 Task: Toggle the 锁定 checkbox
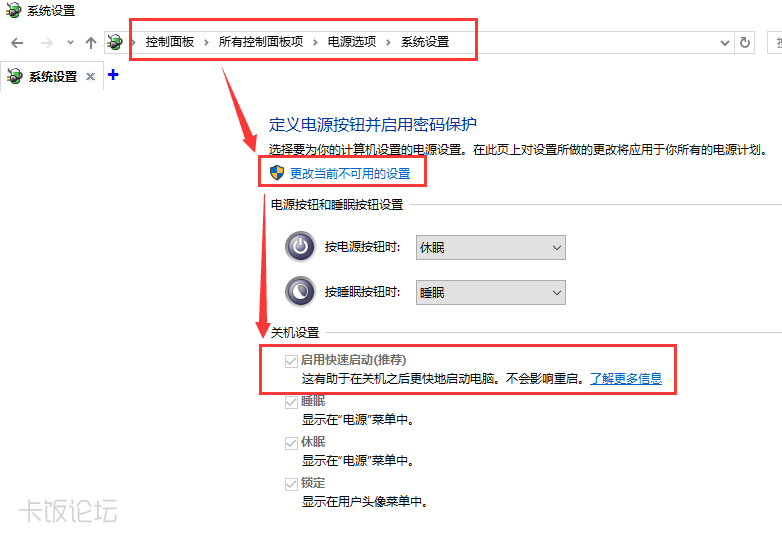pos(291,484)
